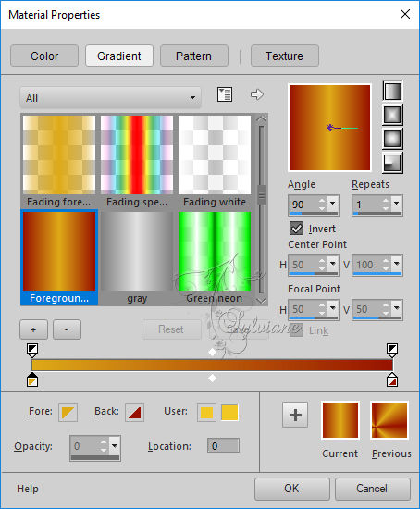Viewport: 420px width, 509px height.
Task: Expand the All gradient category dropdown
Action: tap(110, 98)
